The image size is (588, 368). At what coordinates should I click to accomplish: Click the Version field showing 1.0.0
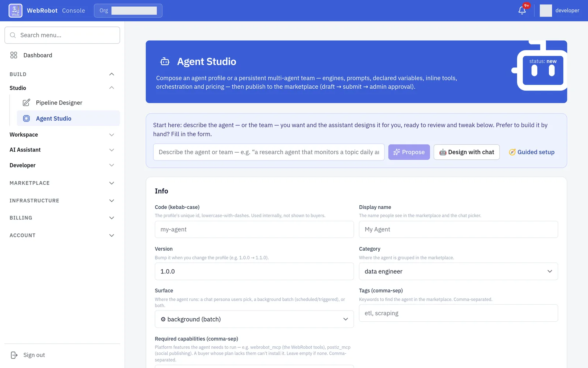tap(254, 271)
